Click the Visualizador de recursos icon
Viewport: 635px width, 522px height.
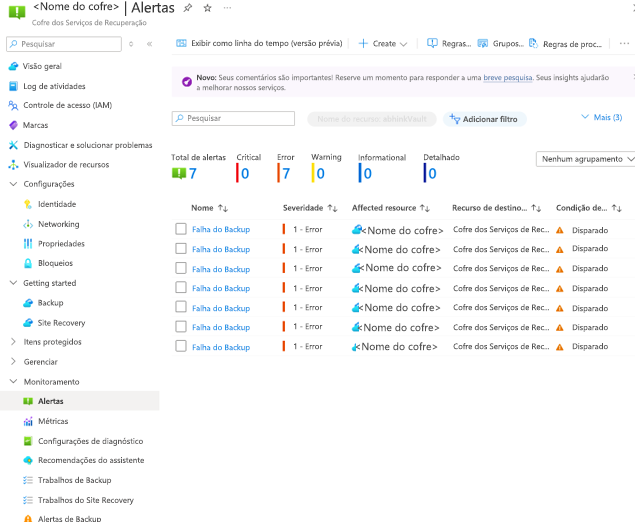click(x=13, y=164)
